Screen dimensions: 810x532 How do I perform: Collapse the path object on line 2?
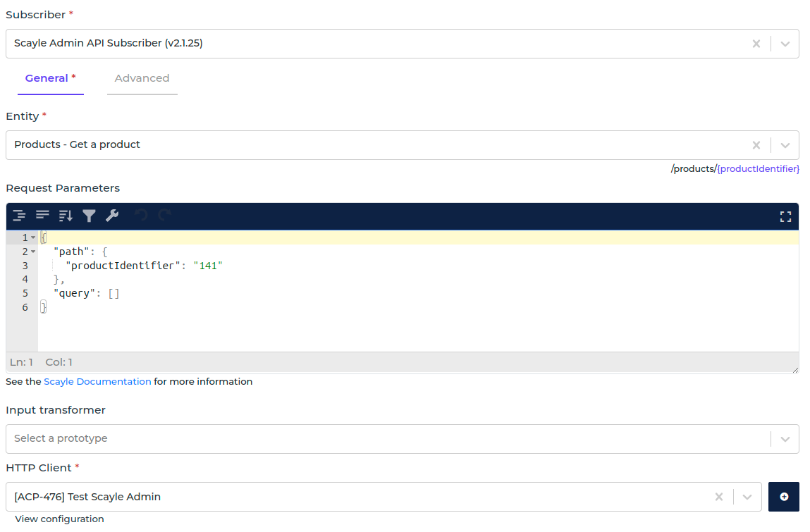click(33, 252)
